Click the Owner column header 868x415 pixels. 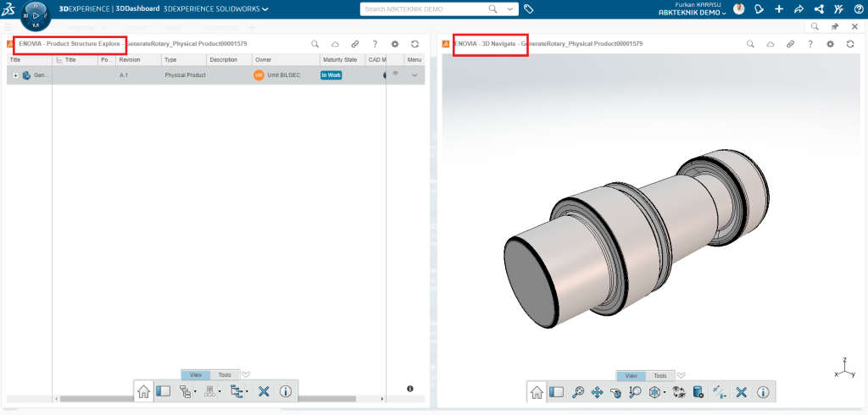pos(264,60)
